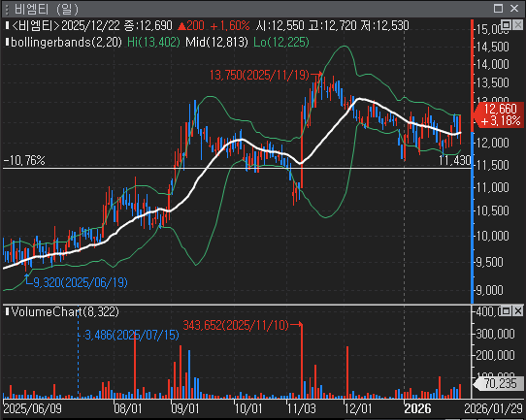Click the marker beside <비엠티> legend
This screenshot has width=526, height=420.
pos(7,25)
